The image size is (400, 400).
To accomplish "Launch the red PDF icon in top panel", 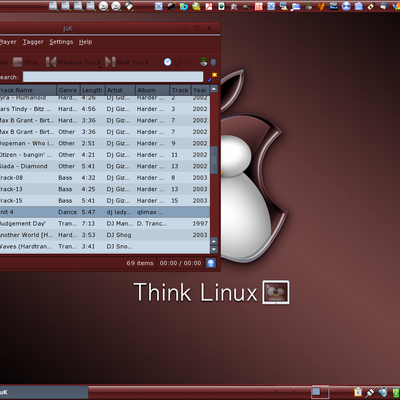I will 209,6.
